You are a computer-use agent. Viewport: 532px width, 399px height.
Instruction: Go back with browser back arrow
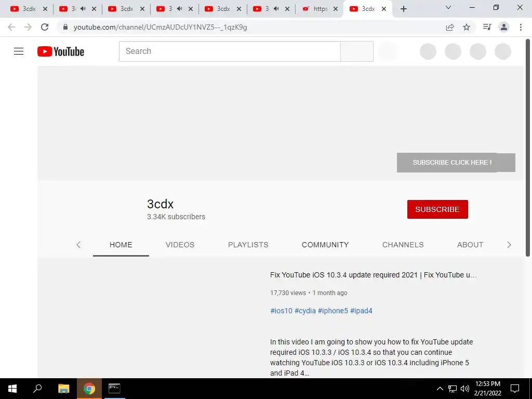(11, 27)
